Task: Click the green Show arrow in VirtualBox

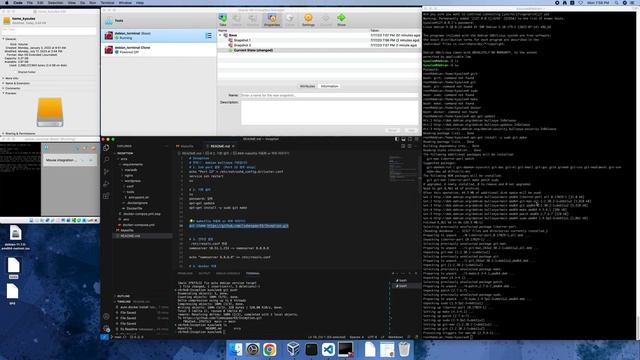Action: pos(341,19)
